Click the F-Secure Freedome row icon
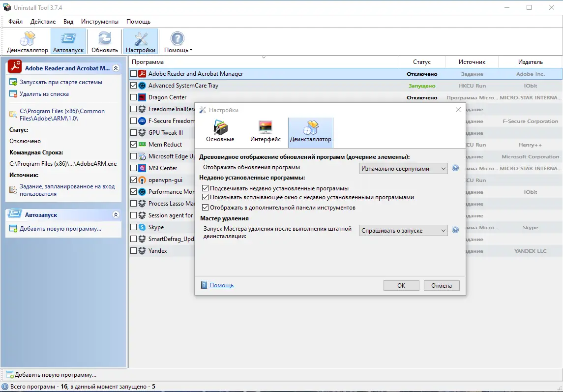The image size is (563, 392). point(142,121)
